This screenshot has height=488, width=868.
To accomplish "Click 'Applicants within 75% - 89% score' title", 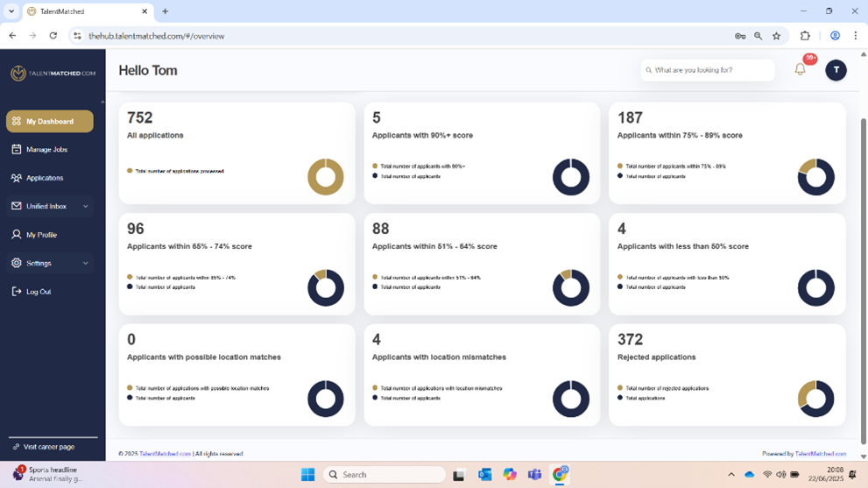I will click(680, 135).
